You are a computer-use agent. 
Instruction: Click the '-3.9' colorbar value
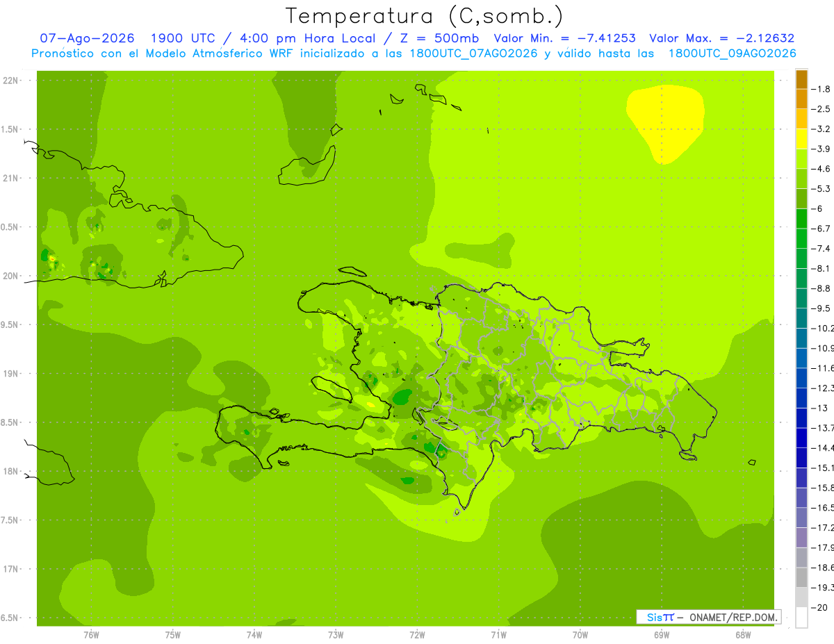(821, 149)
